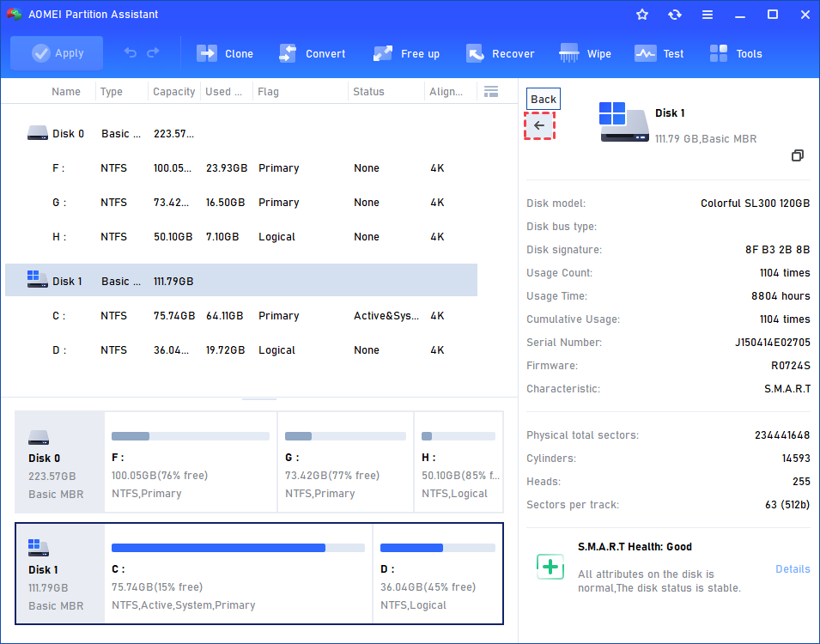Screen dimensions: 820x644
Task: Sort by Name column header
Action: pos(66,92)
